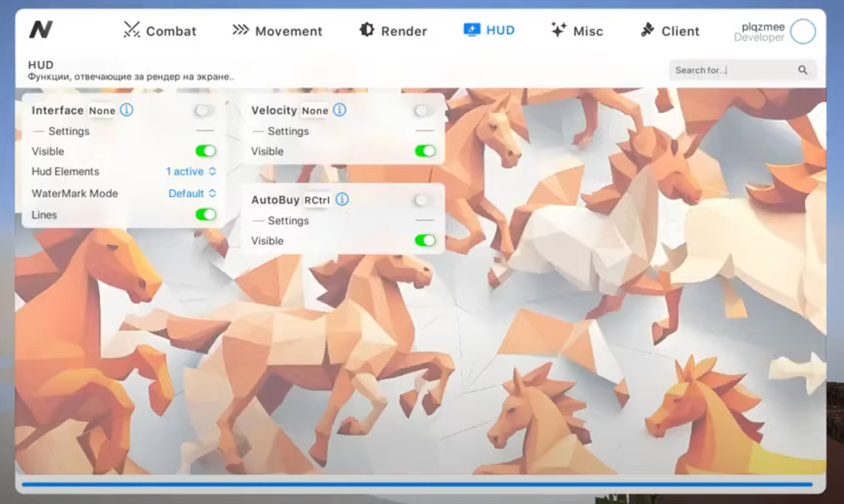Turn off the Lines toggle
The image size is (844, 504).
click(206, 215)
